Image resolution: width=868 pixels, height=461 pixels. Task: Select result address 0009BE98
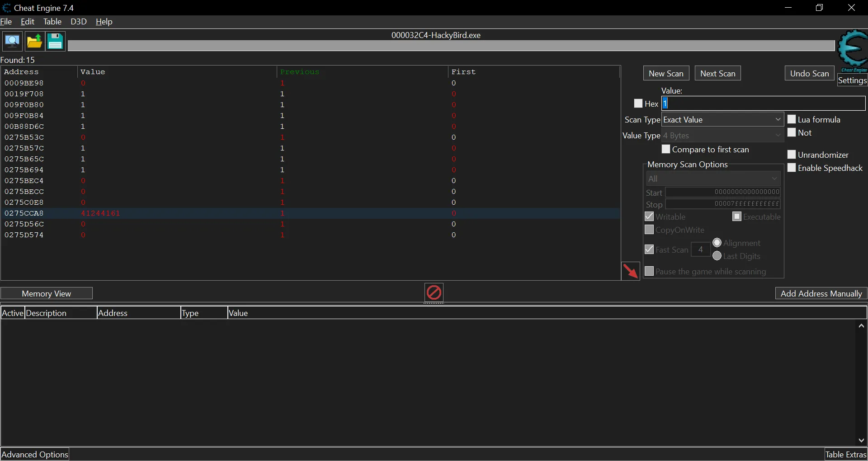click(x=24, y=83)
